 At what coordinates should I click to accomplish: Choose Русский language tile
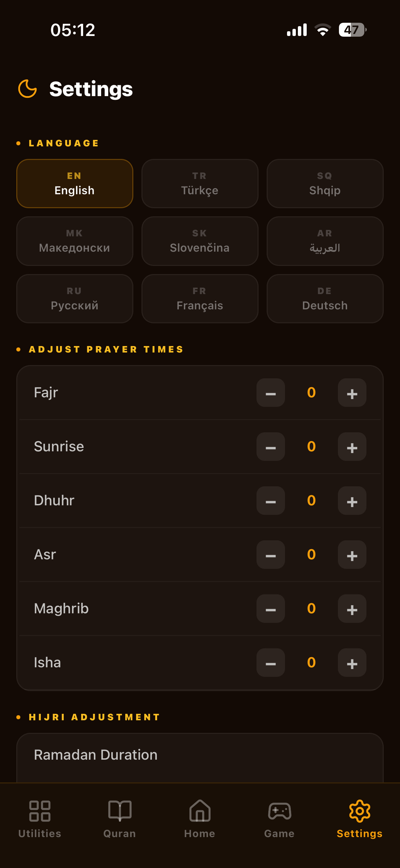pos(75,299)
